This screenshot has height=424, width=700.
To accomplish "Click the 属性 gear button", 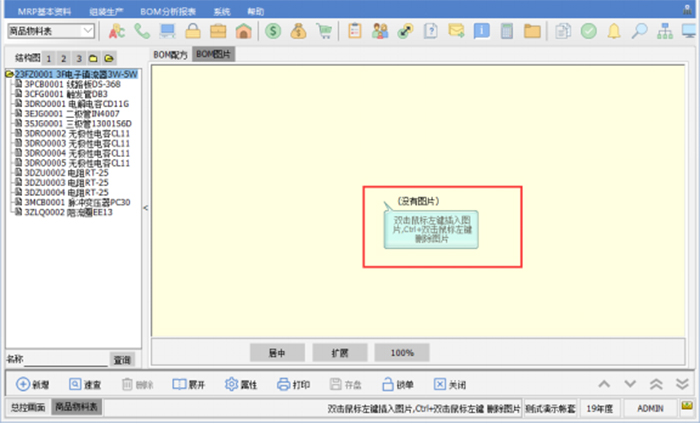I will point(241,384).
